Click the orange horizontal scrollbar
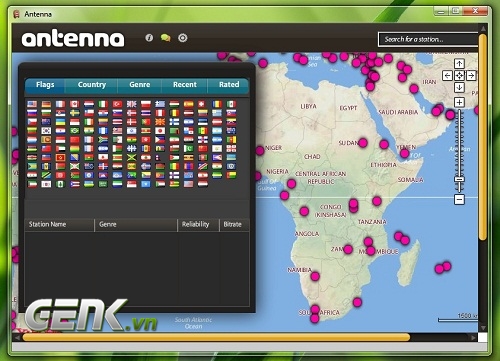This screenshot has width=500, height=361. (x=216, y=337)
